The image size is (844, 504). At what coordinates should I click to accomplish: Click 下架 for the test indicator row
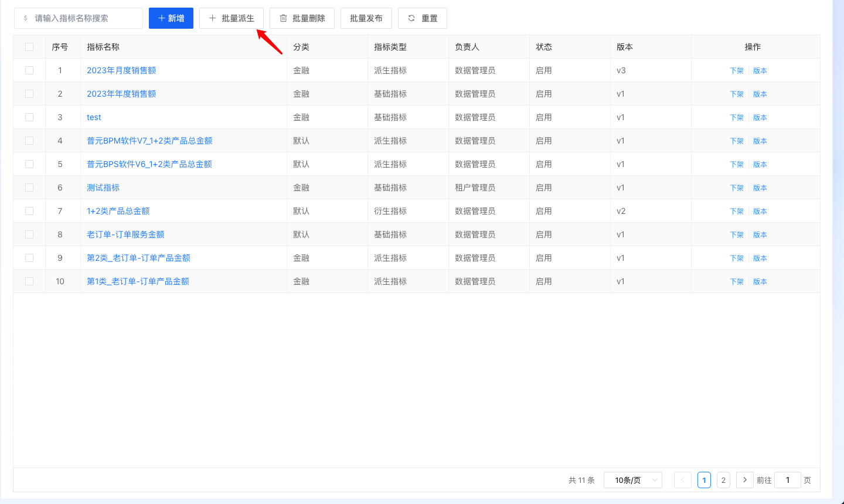point(736,117)
